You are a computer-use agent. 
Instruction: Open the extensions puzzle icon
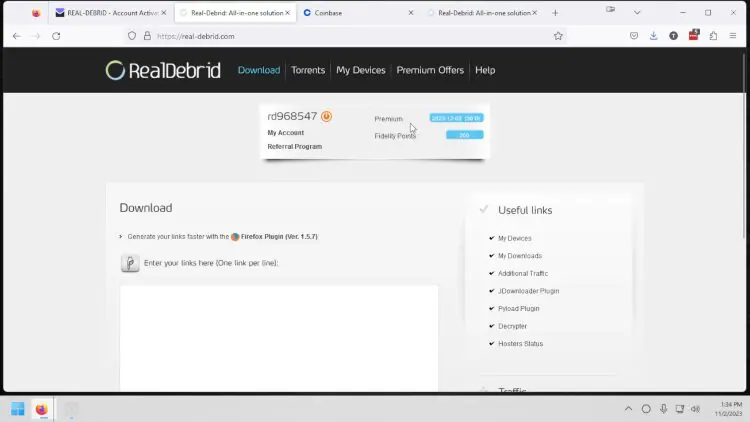[713, 36]
